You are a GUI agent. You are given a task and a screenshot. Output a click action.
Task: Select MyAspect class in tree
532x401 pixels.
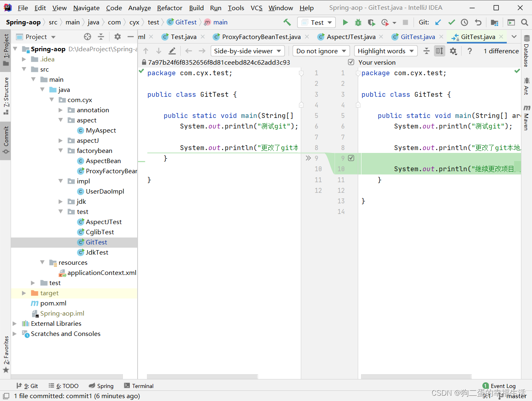(101, 131)
